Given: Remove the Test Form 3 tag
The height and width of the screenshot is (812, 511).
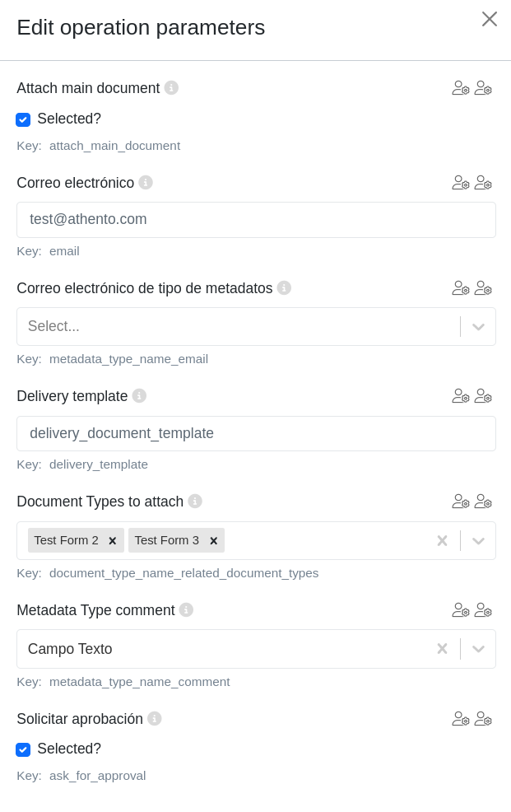Looking at the screenshot, I should 213,541.
